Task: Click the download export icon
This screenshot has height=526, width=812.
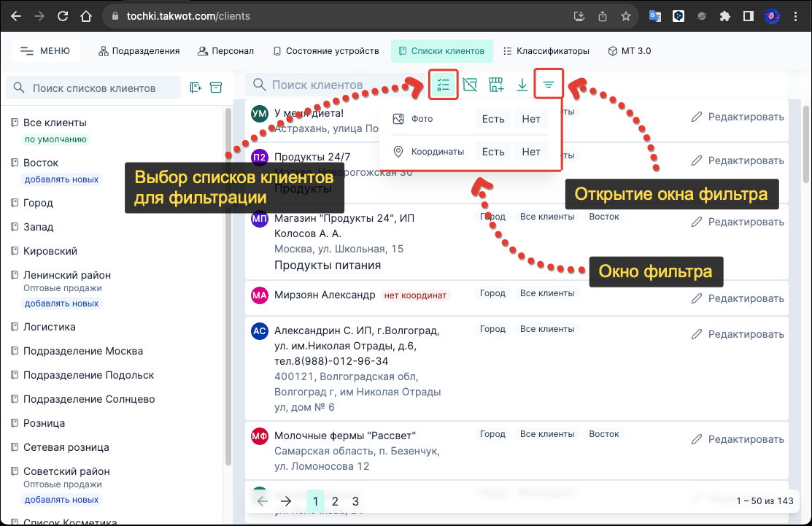Action: point(522,84)
